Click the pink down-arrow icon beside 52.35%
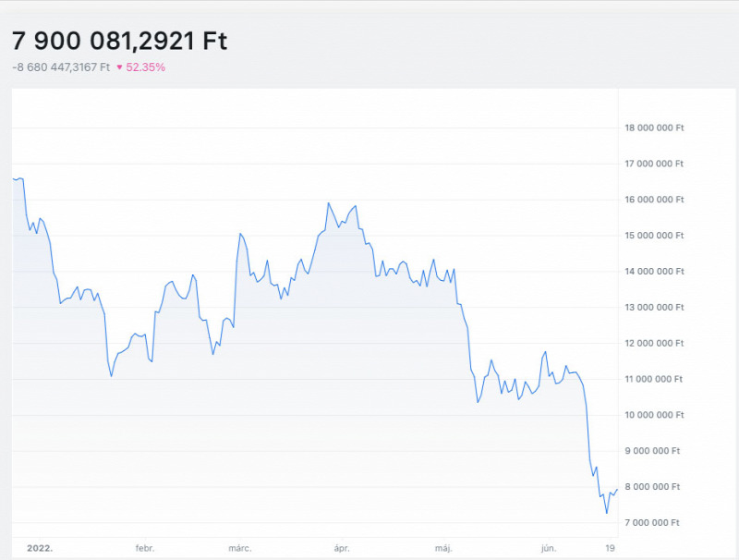 pos(120,67)
